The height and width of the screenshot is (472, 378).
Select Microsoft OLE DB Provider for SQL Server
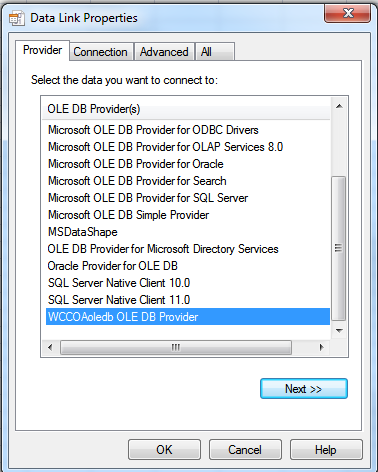[148, 198]
